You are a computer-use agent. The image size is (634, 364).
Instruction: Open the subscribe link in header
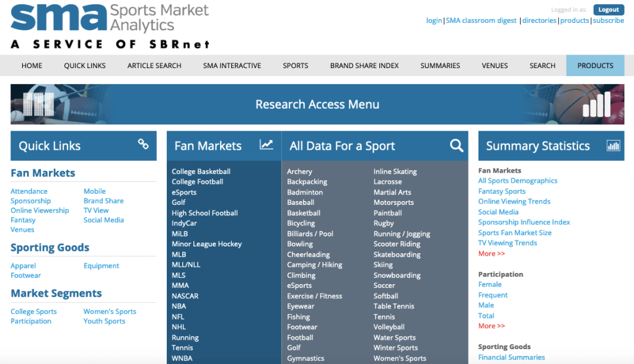click(x=608, y=20)
